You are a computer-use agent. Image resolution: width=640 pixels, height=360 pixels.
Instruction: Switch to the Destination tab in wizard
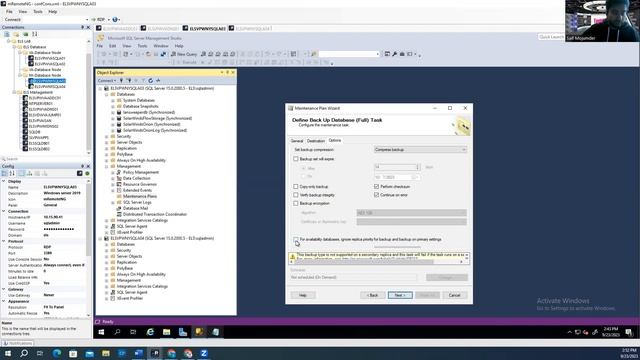[316, 141]
